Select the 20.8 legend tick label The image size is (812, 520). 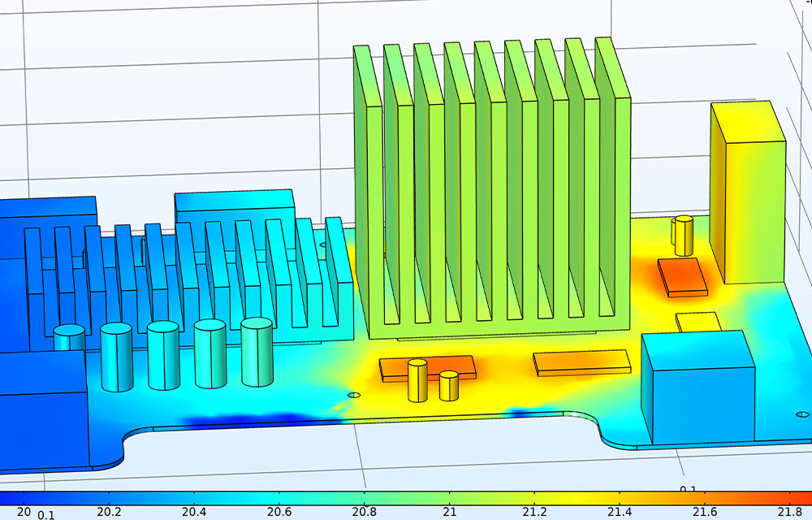click(364, 512)
